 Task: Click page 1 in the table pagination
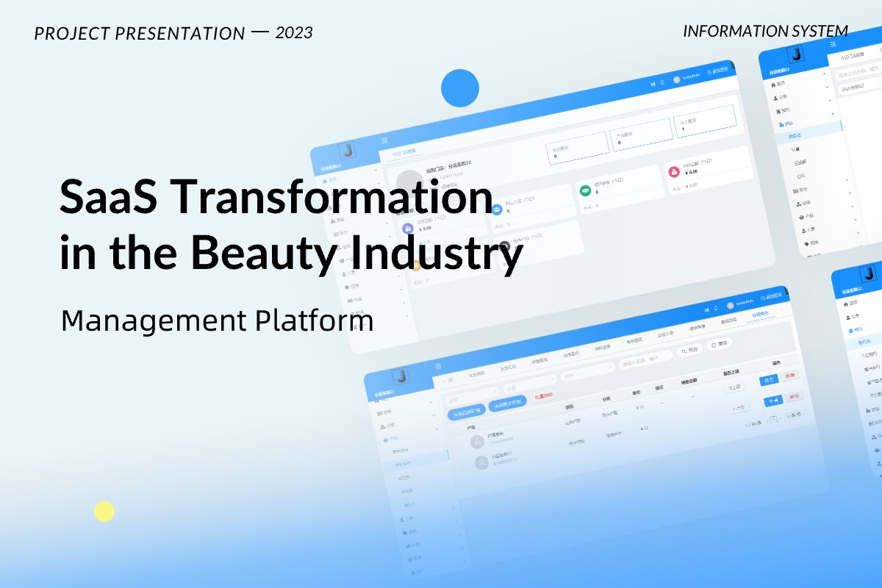pos(774,419)
